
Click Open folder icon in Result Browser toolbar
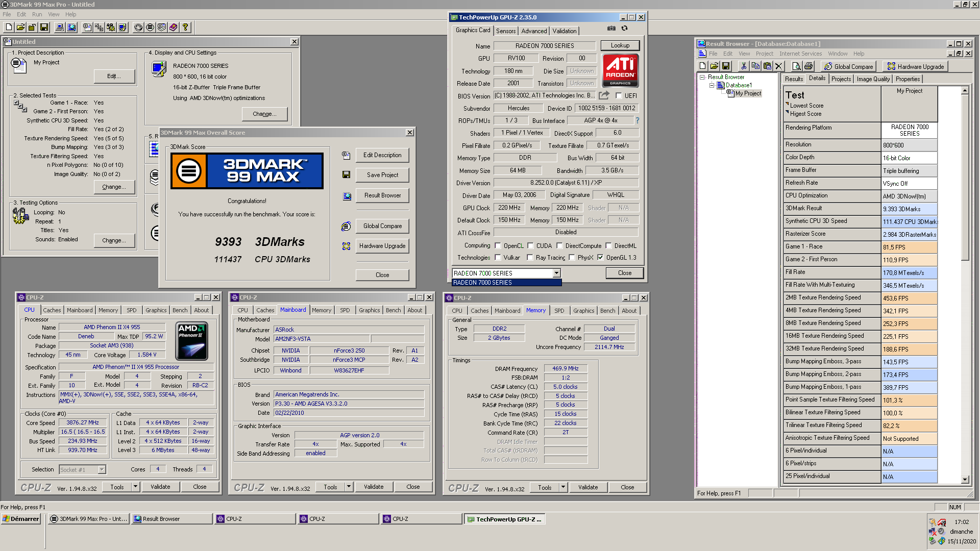(x=714, y=66)
